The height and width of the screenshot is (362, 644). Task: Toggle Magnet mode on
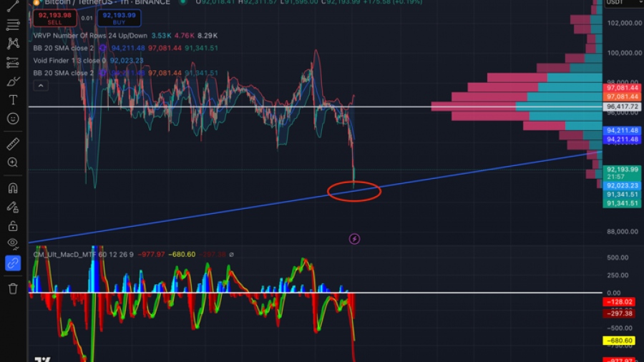pyautogui.click(x=13, y=189)
